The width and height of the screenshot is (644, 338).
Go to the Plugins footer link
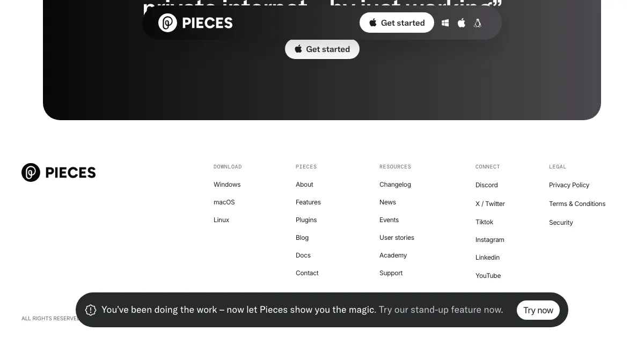[306, 220]
